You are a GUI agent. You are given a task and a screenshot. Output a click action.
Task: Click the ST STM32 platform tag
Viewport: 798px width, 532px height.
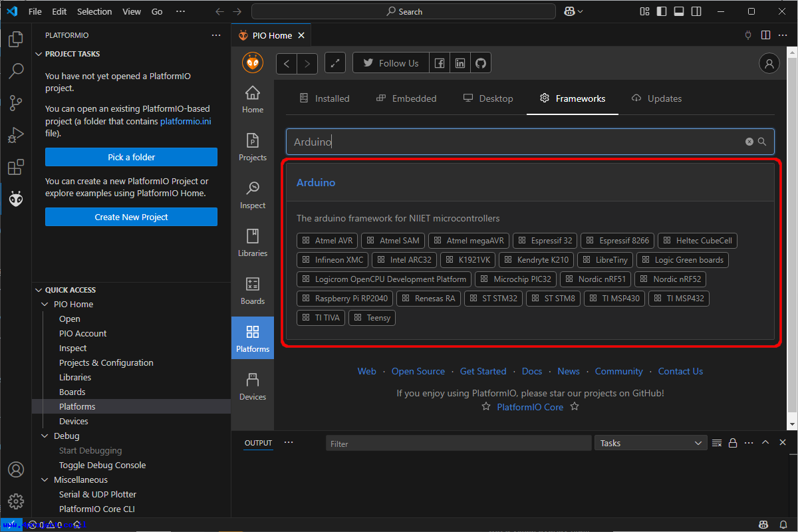tap(493, 299)
